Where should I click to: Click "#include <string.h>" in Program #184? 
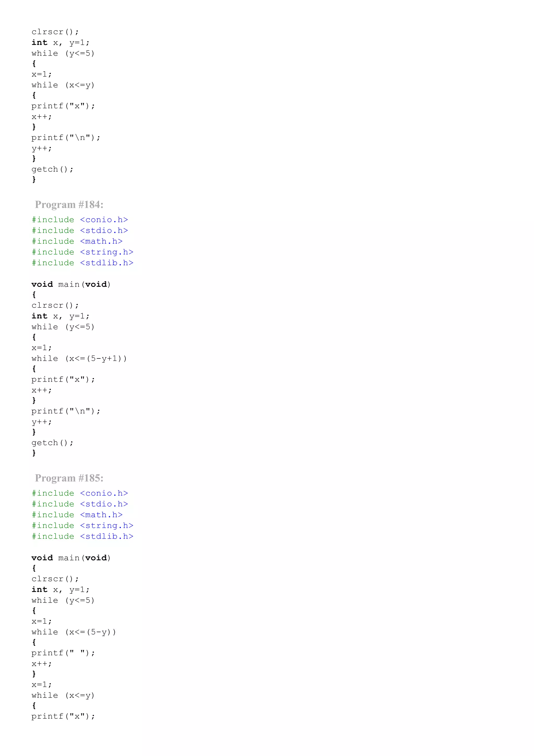(82, 252)
